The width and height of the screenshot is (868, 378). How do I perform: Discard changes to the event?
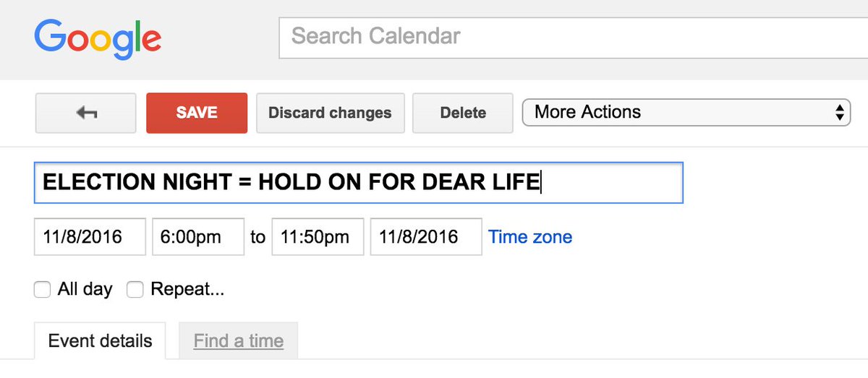330,113
